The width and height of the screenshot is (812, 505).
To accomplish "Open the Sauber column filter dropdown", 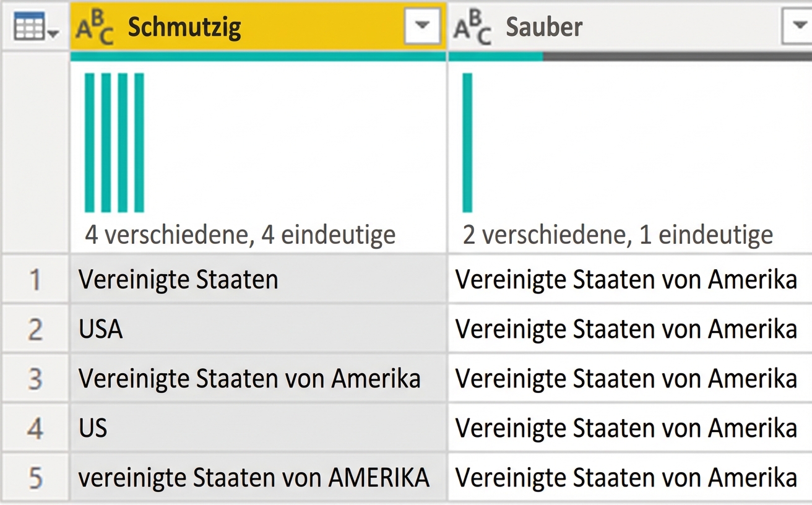I will pyautogui.click(x=799, y=26).
